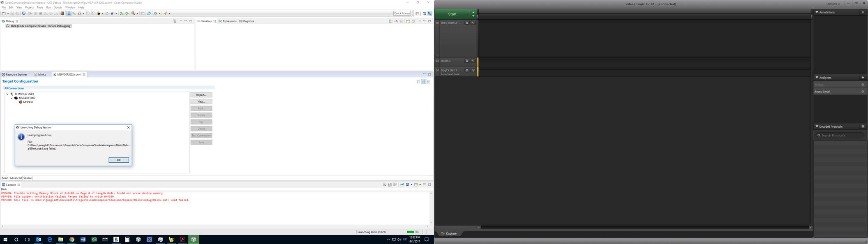
Task: Open the Project menu
Action: [x=30, y=7]
